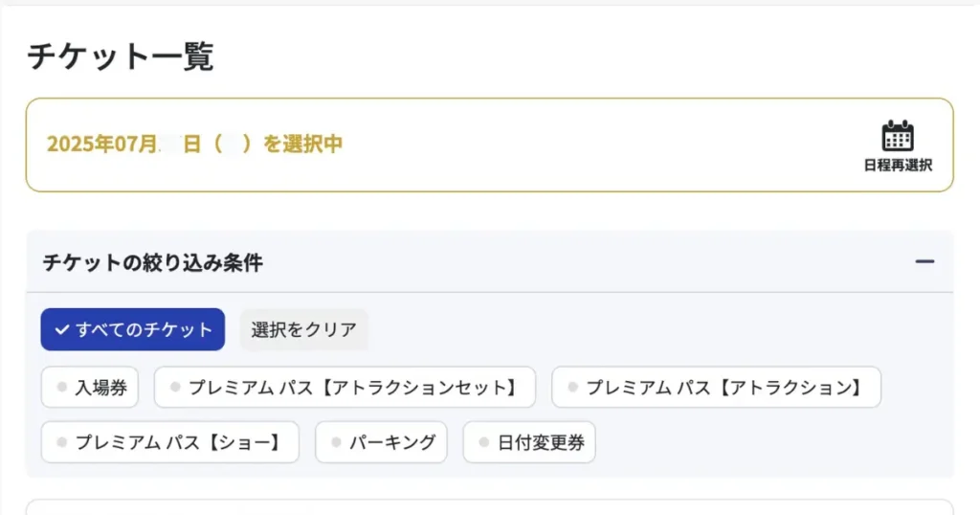The width and height of the screenshot is (980, 515).
Task: Click the gray dot on the 日付変更券 chip
Action: point(483,442)
